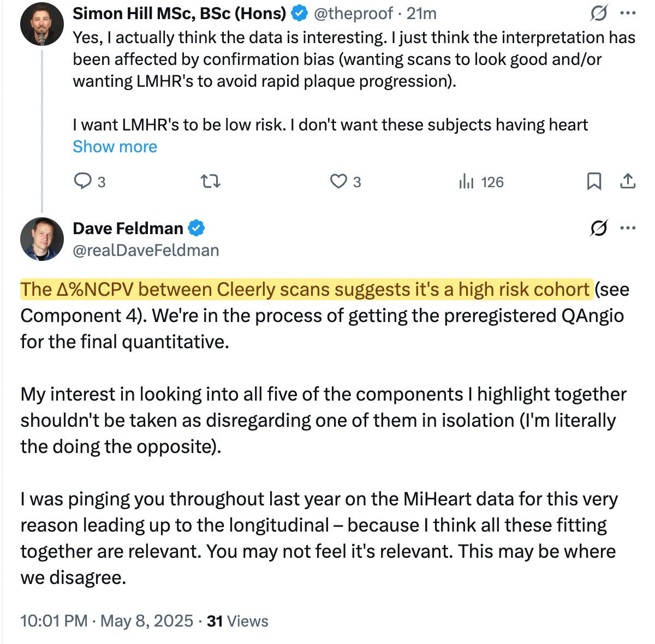Open more options on Simon Hill's tweet
655x644 pixels.
(628, 14)
